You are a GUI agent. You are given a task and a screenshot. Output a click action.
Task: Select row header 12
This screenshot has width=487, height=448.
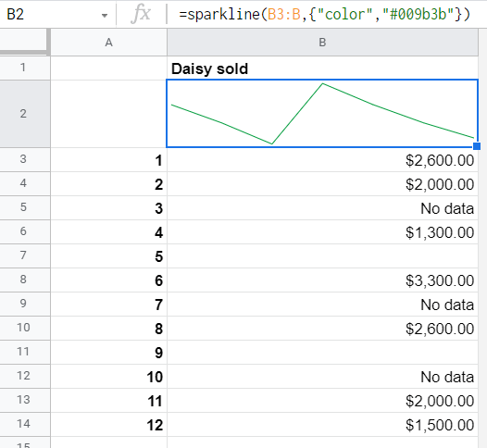pos(25,377)
